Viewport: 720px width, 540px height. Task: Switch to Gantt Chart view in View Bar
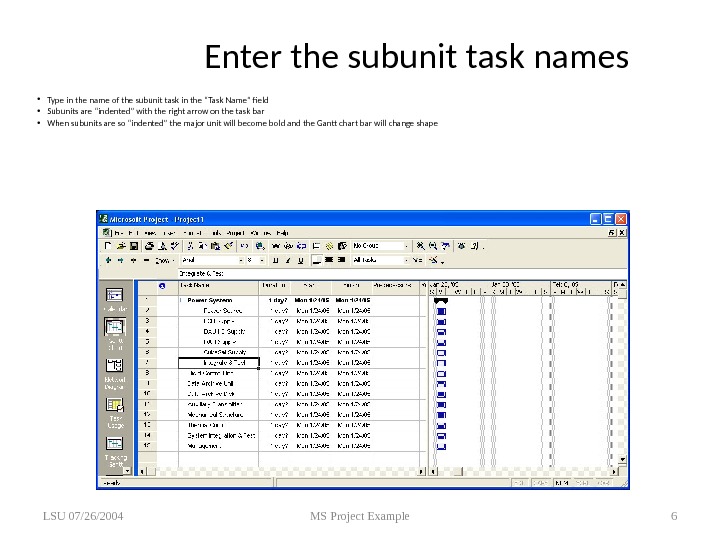(x=115, y=334)
